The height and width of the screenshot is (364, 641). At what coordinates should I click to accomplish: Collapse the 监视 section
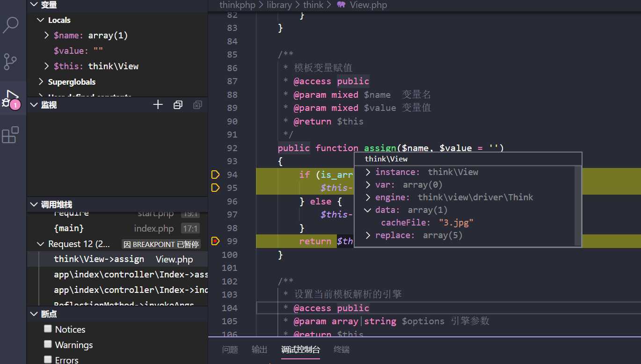pyautogui.click(x=34, y=105)
